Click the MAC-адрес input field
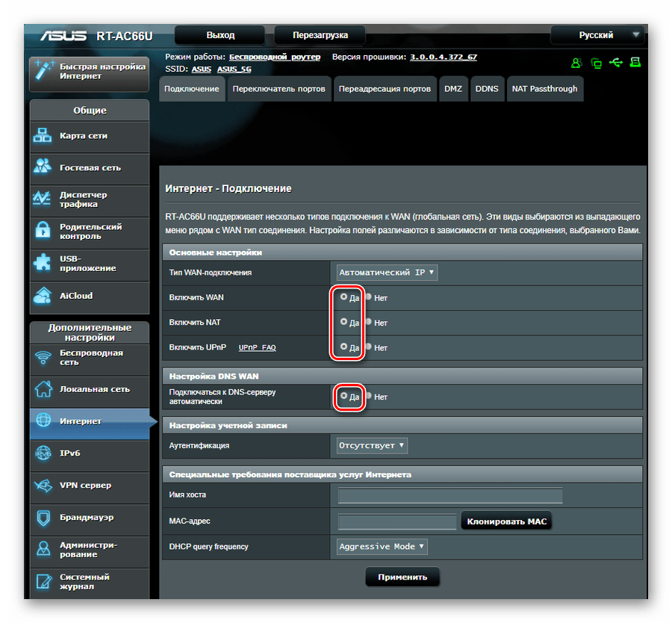 [x=397, y=521]
